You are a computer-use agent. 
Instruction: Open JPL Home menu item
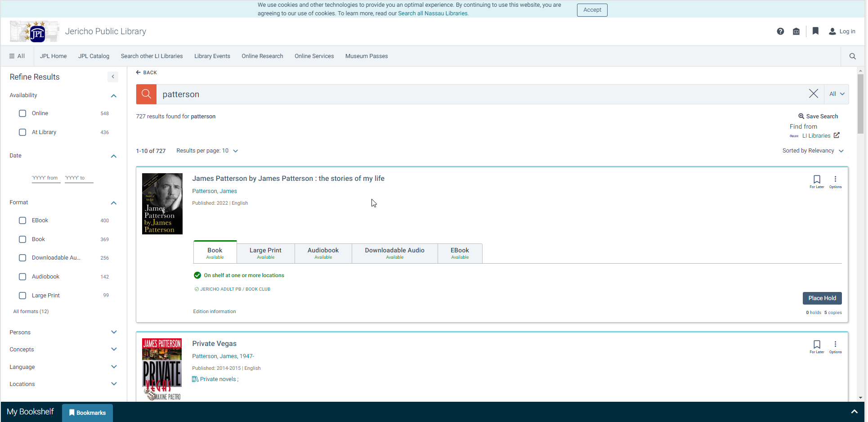coord(53,56)
